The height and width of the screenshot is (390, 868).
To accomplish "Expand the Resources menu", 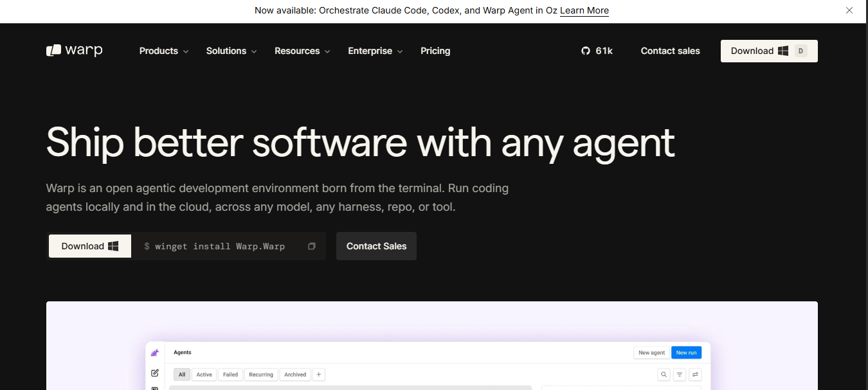I will (302, 51).
